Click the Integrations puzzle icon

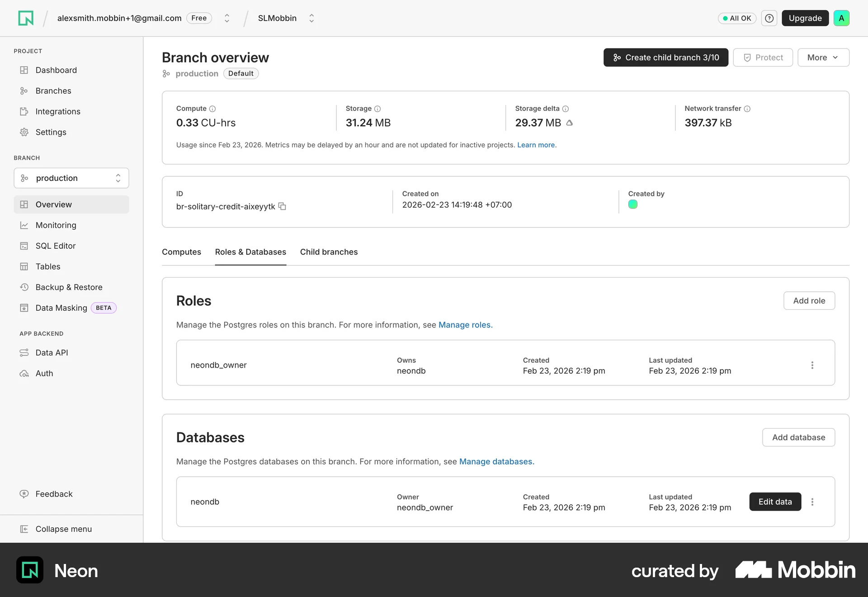tap(24, 112)
